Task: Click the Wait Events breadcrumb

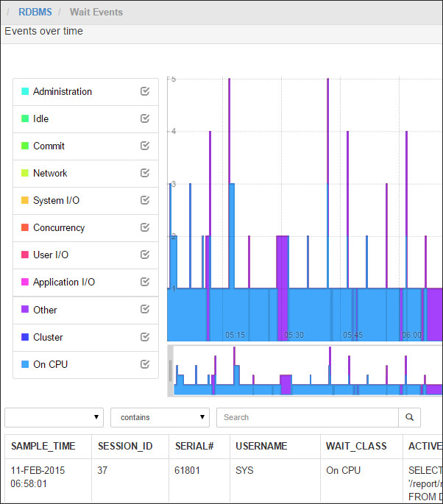Action: [x=96, y=12]
